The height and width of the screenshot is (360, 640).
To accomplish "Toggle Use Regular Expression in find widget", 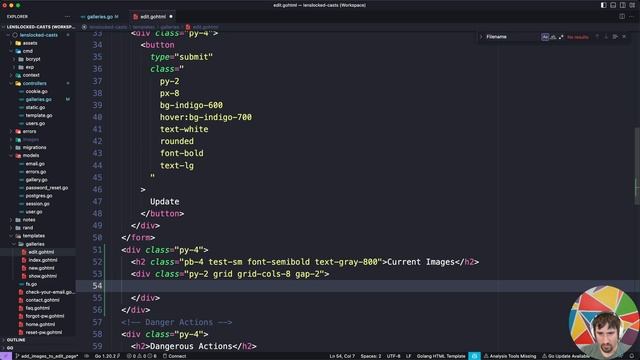I will [x=561, y=37].
